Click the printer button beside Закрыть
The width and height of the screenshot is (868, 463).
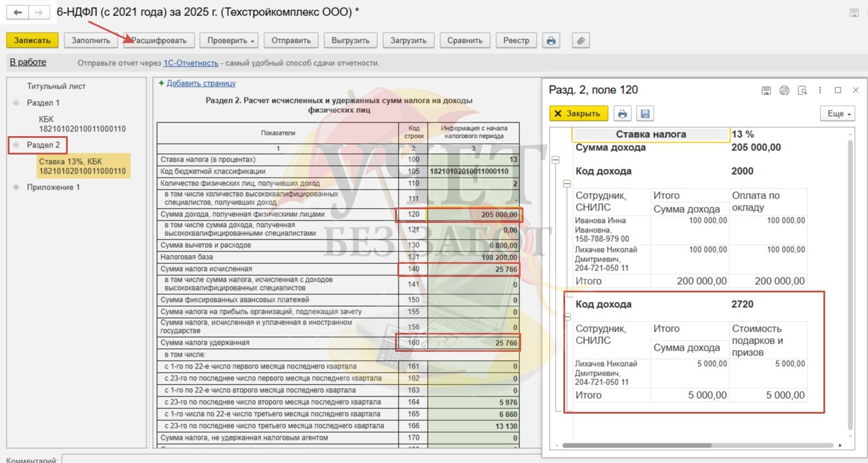[622, 114]
